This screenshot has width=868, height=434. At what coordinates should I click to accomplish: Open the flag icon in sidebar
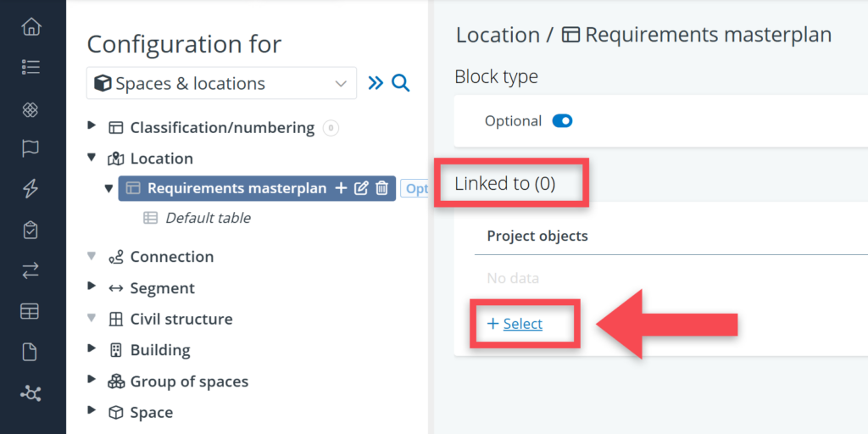coord(31,148)
